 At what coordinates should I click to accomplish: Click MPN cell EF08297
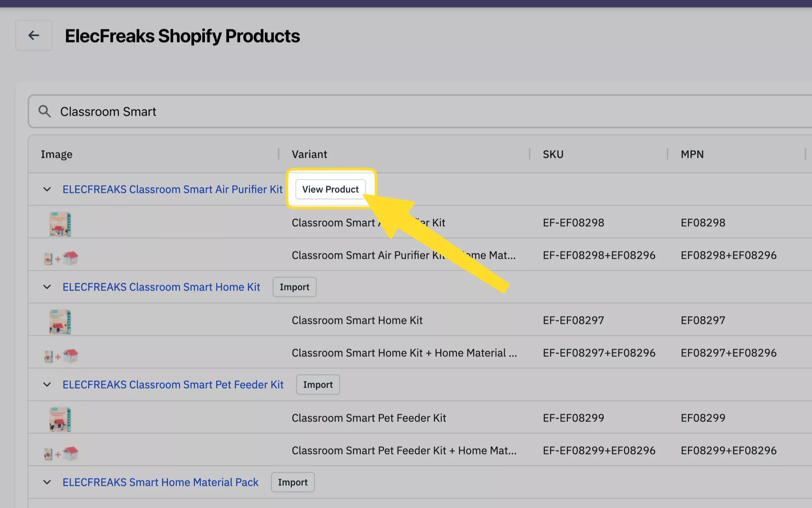(x=703, y=320)
